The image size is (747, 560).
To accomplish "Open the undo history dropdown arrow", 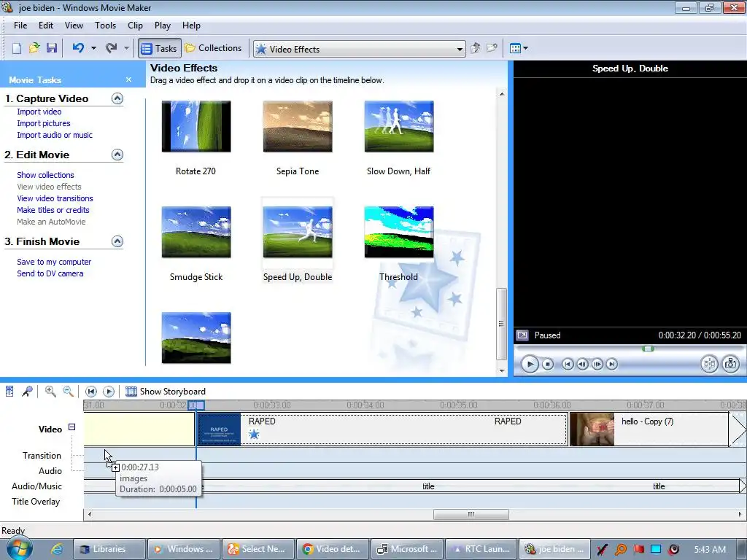I will (x=93, y=48).
